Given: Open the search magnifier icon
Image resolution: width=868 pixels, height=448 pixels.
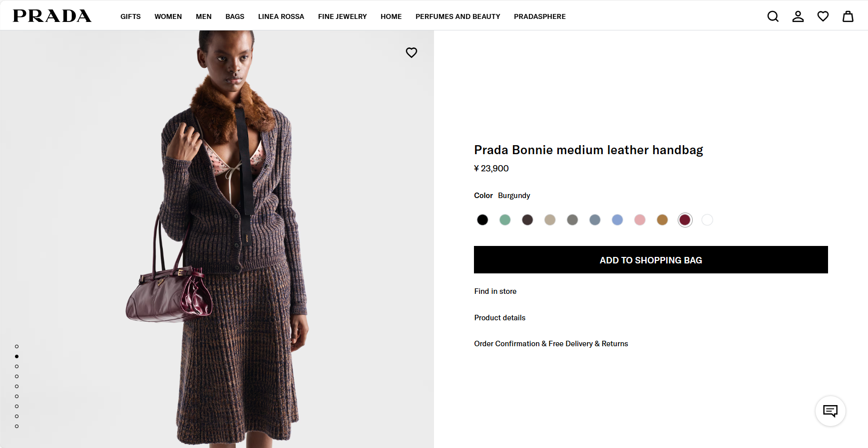Looking at the screenshot, I should pyautogui.click(x=773, y=16).
